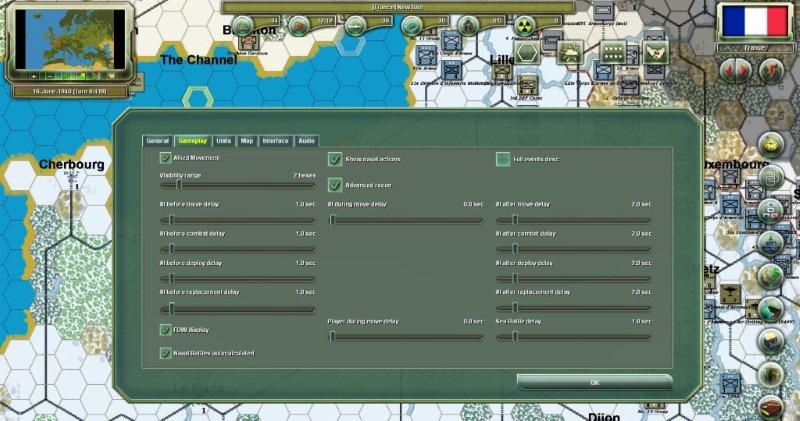The height and width of the screenshot is (421, 800).
Task: Toggle the Advanced recon checkbox
Action: pos(335,185)
